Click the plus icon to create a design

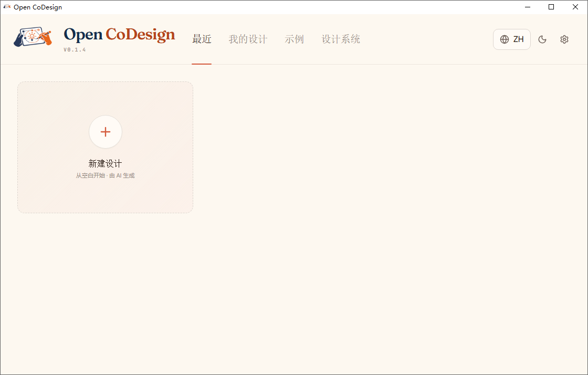click(106, 132)
